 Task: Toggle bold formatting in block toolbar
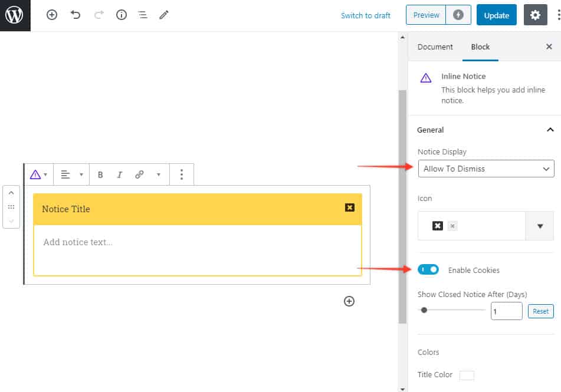(x=100, y=174)
